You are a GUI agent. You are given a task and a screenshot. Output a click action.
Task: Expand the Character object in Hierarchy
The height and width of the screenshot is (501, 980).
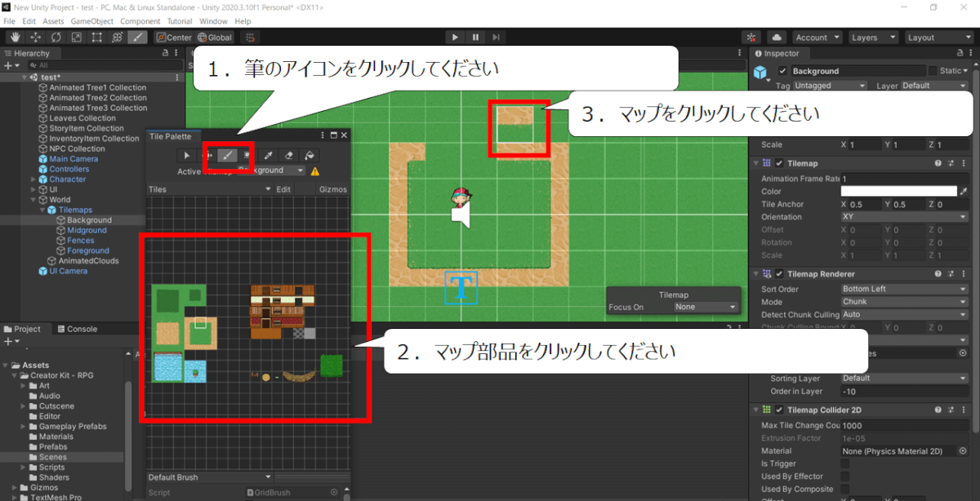pos(33,180)
